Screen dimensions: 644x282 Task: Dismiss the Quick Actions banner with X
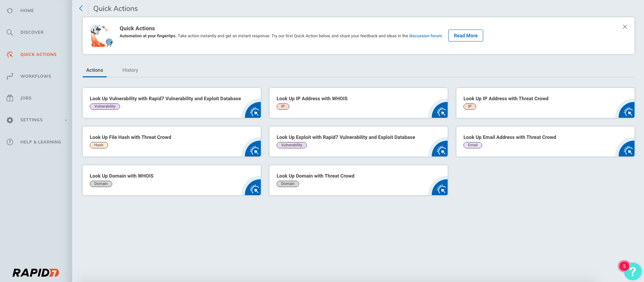point(625,27)
